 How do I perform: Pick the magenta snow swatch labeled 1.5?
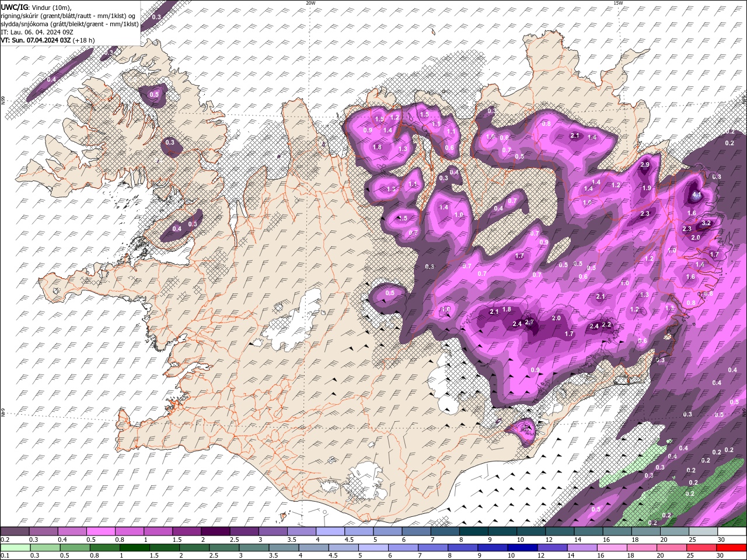click(x=187, y=531)
